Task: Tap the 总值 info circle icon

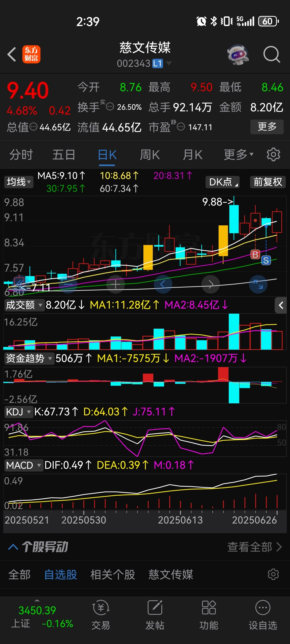Action: click(33, 127)
